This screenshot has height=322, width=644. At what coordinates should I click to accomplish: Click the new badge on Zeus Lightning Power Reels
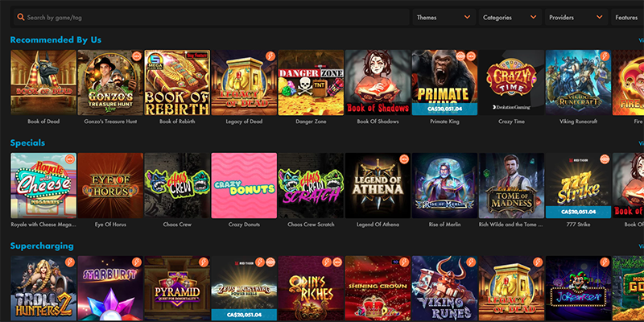(x=270, y=262)
